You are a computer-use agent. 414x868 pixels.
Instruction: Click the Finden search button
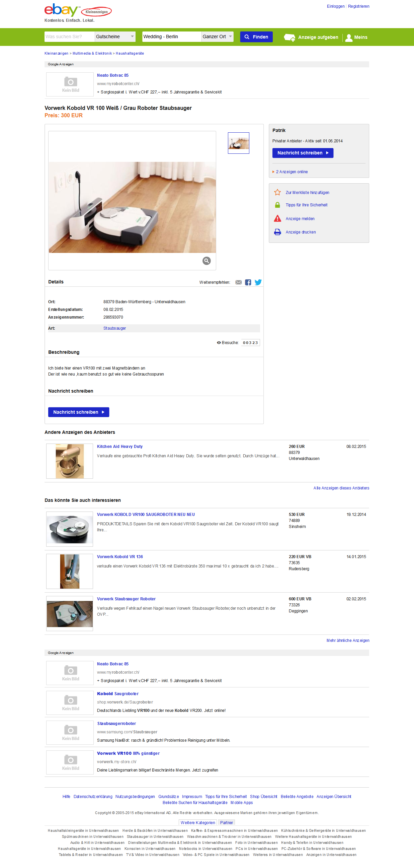pos(256,37)
